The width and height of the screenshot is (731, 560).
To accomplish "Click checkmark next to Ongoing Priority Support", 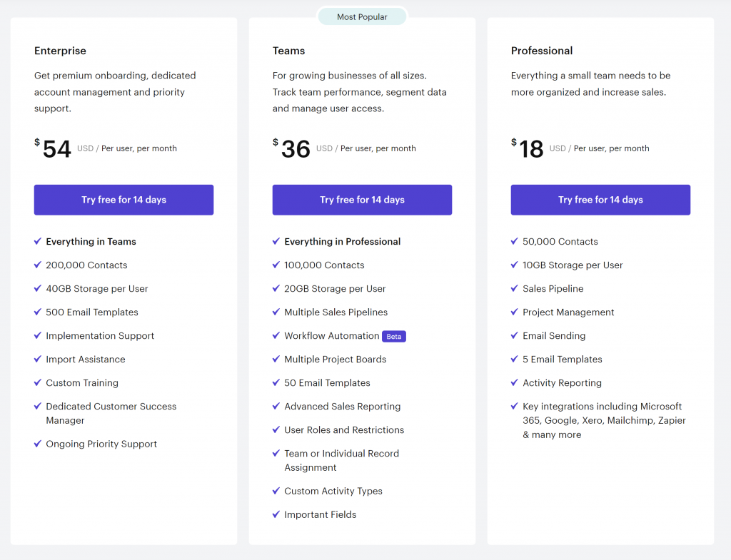I will (38, 444).
